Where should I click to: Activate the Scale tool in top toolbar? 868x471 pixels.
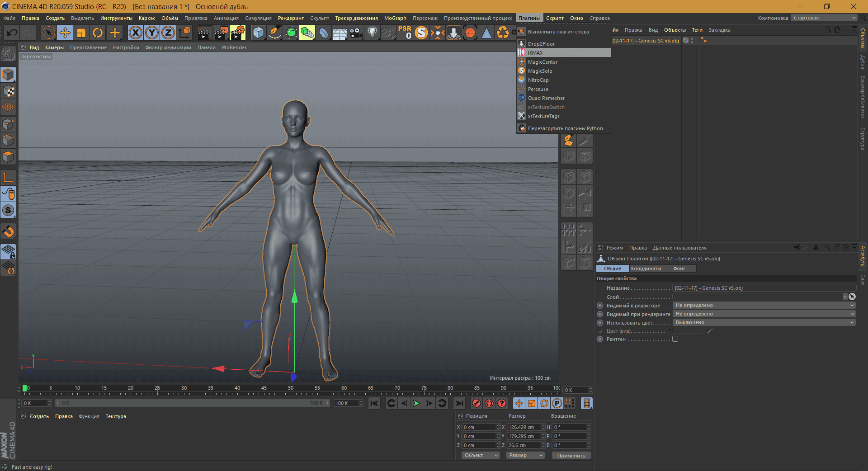click(81, 33)
